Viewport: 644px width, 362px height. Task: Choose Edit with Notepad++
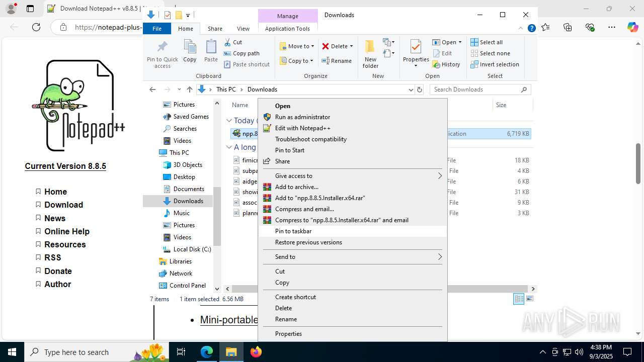[352, 128]
